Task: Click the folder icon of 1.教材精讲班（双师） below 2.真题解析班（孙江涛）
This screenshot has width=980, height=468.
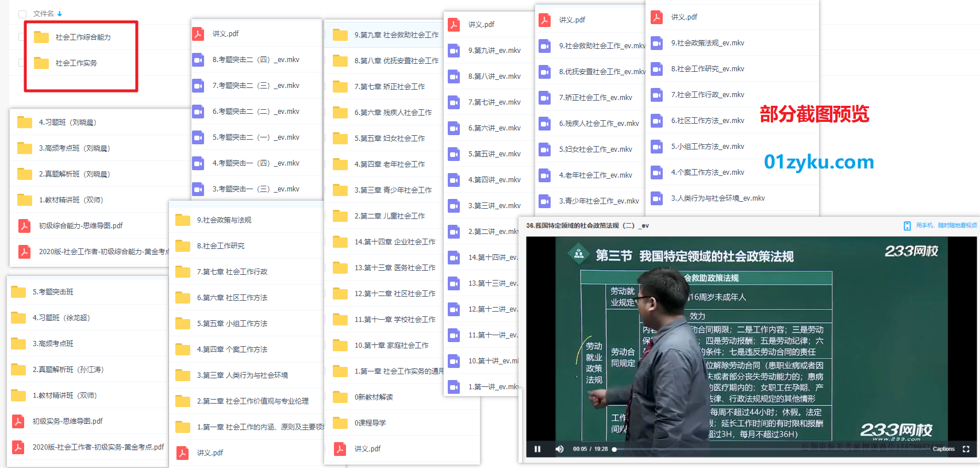Action: [x=18, y=396]
